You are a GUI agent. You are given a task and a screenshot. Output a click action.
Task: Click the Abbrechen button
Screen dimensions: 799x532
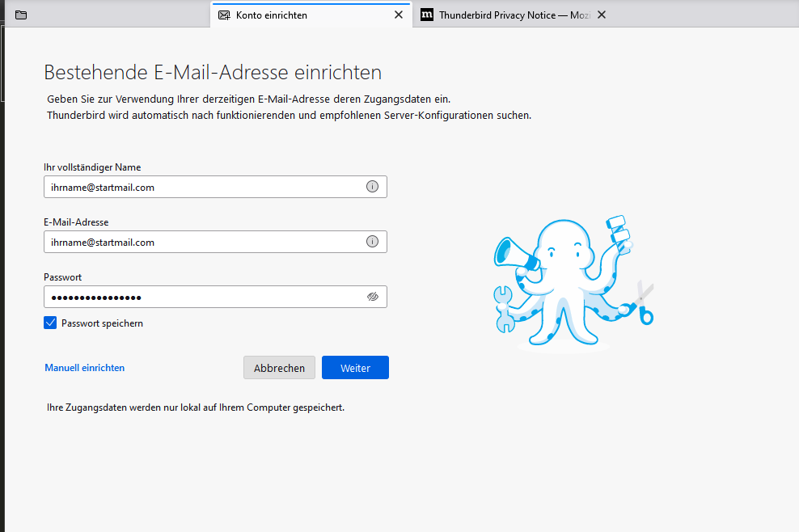point(279,367)
